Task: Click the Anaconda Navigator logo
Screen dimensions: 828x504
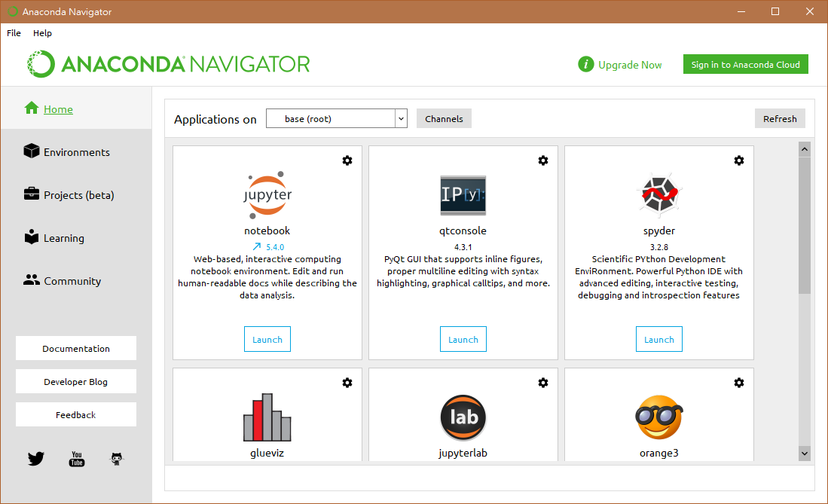Action: [x=169, y=64]
